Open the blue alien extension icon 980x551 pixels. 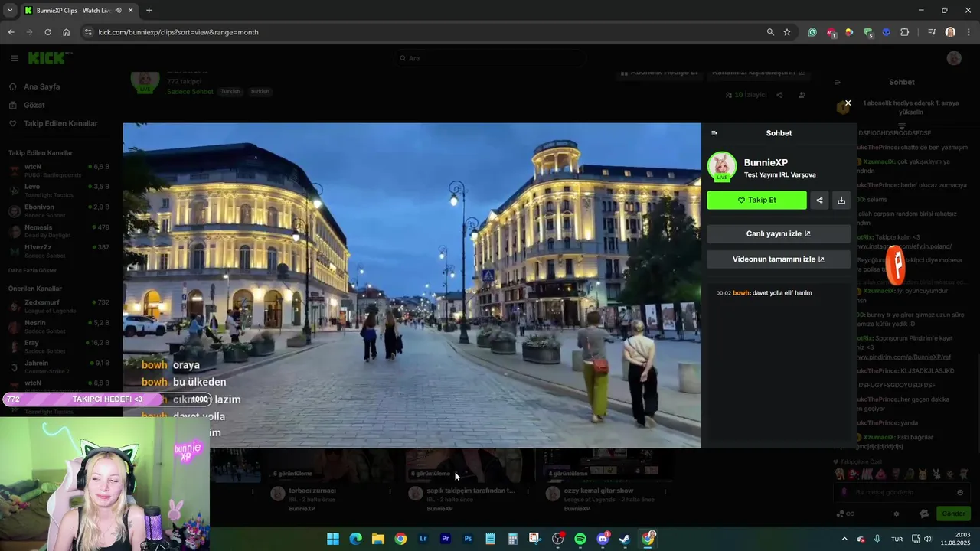point(887,32)
